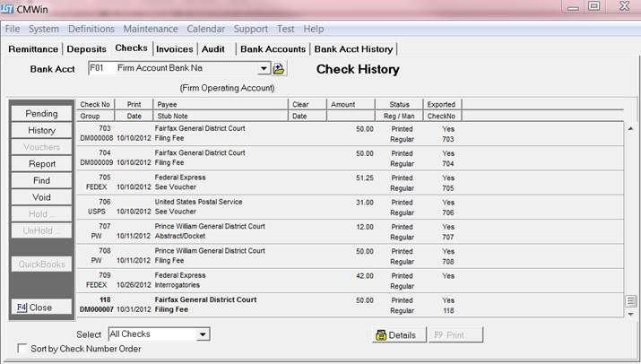Switch to the Invoices tab
The width and height of the screenshot is (641, 364).
point(174,48)
